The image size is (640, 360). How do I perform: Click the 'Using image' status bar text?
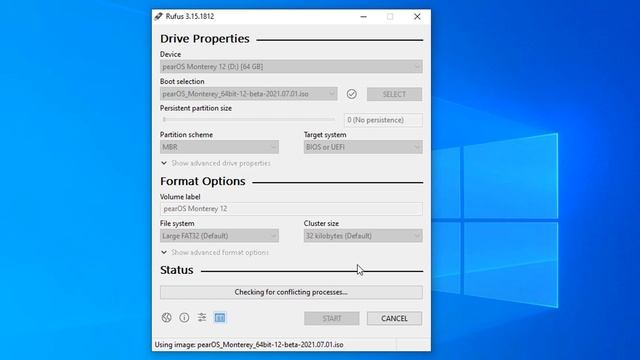[249, 344]
